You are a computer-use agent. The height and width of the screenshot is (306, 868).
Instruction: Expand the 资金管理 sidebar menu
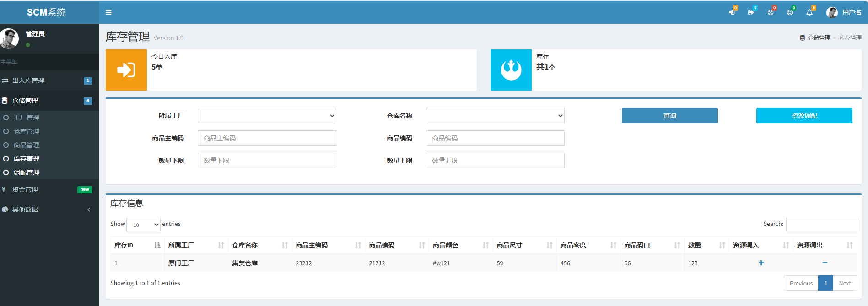tap(49, 189)
